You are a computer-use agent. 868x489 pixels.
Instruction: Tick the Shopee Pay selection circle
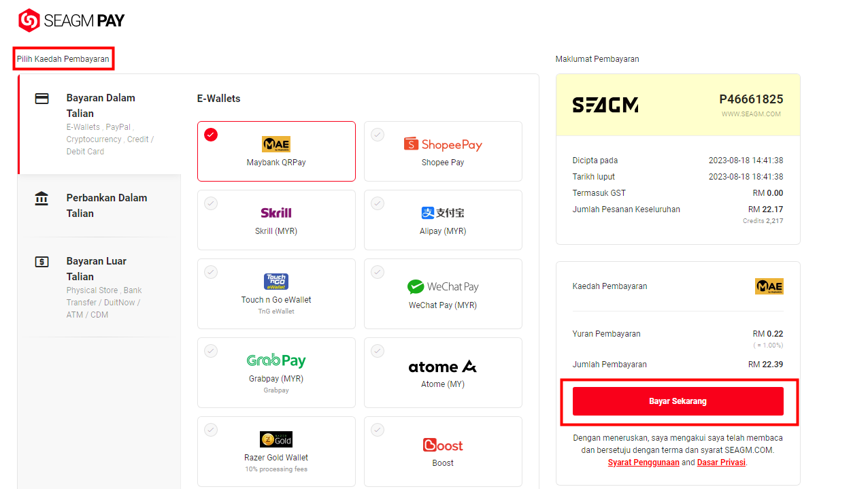coord(378,135)
